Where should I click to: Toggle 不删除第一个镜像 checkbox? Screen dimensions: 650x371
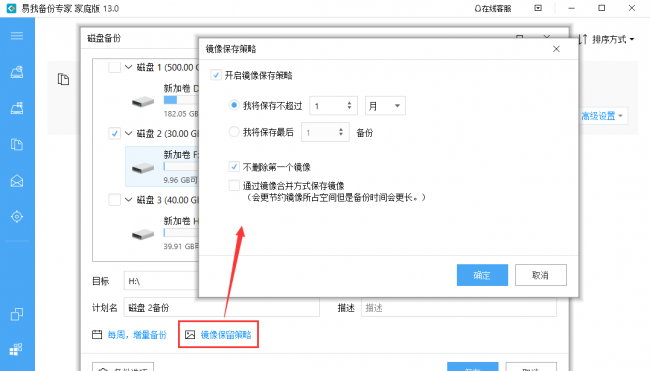[234, 167]
